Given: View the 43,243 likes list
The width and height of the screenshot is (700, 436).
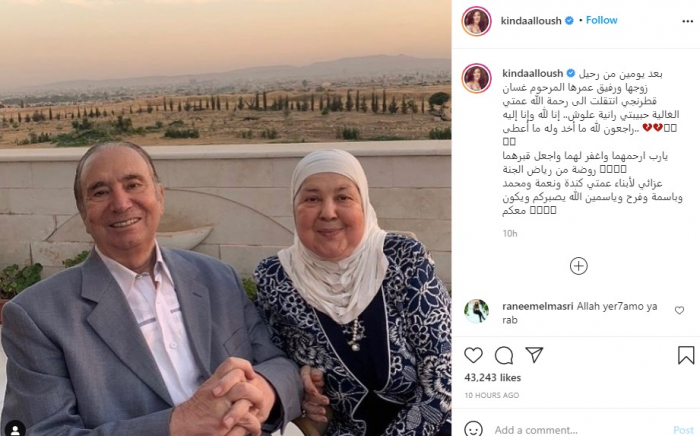Looking at the screenshot, I should coord(492,378).
